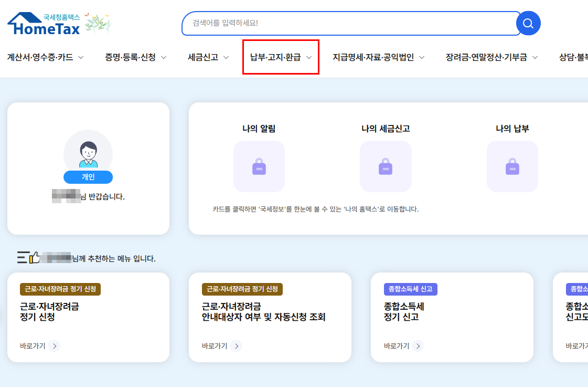This screenshot has height=388, width=588.
Task: Open 종합소득세 정기 신고 card
Action: (x=452, y=317)
